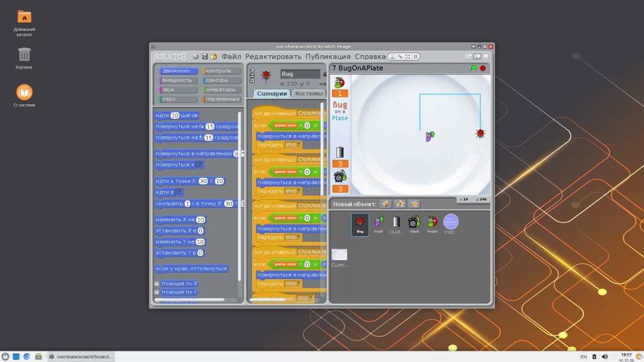Enable the 'позиция по X' checkbox
Image resolution: width=644 pixels, height=362 pixels.
(x=157, y=283)
